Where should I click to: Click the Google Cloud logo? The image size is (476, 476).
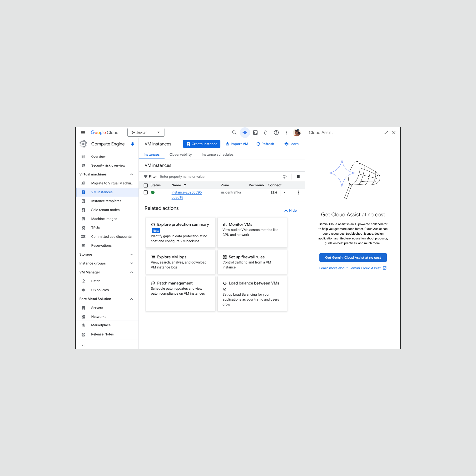tap(104, 133)
